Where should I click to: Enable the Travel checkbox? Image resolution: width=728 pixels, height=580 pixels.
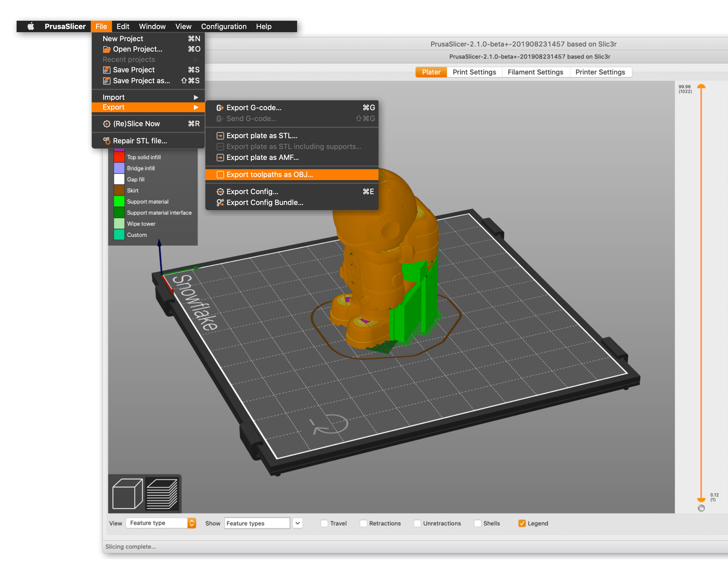pos(324,523)
